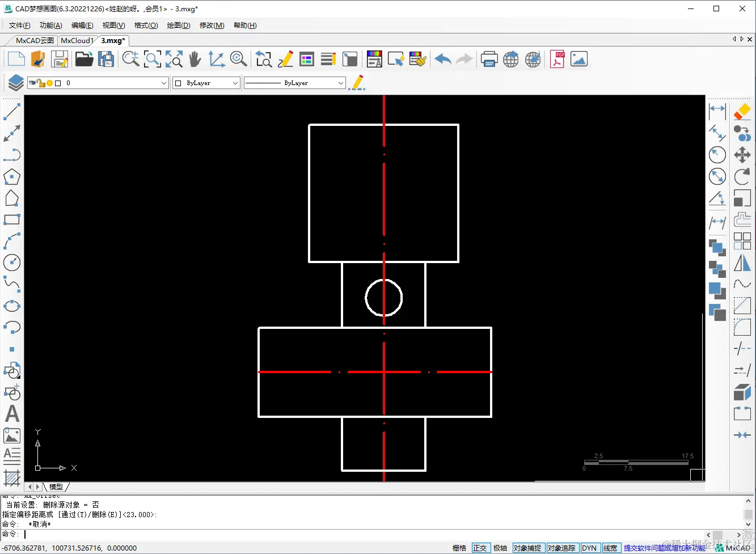
Task: Click 提交软件问题或增加新功能 link
Action: pos(665,548)
